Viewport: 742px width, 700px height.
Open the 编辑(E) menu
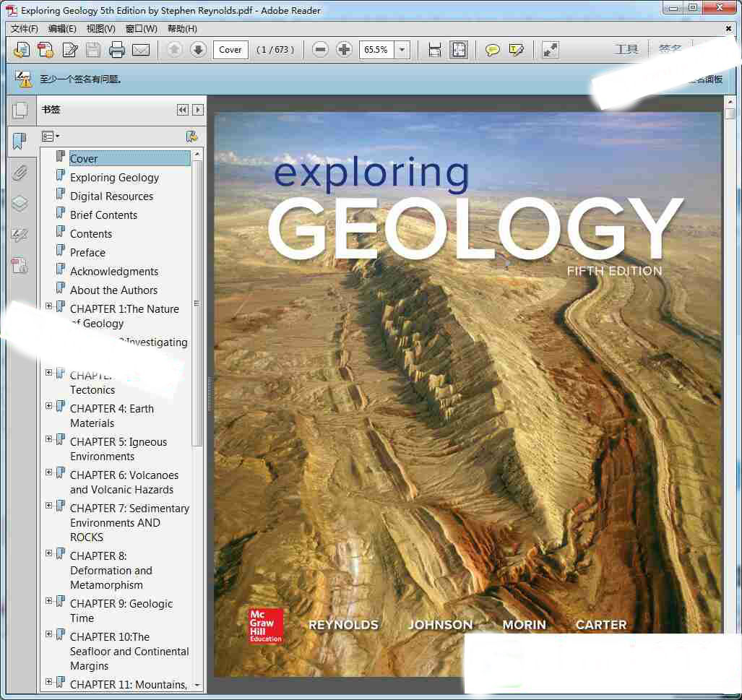pyautogui.click(x=62, y=29)
